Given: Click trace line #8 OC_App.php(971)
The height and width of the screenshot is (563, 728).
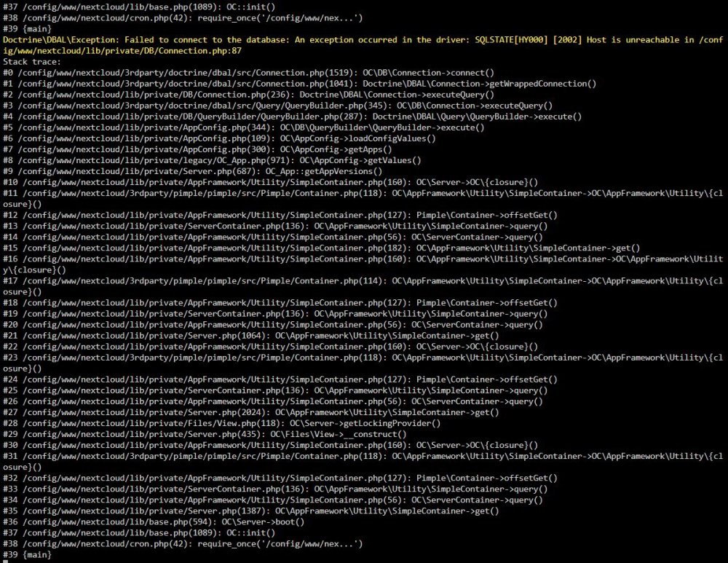Looking at the screenshot, I should 212,160.
